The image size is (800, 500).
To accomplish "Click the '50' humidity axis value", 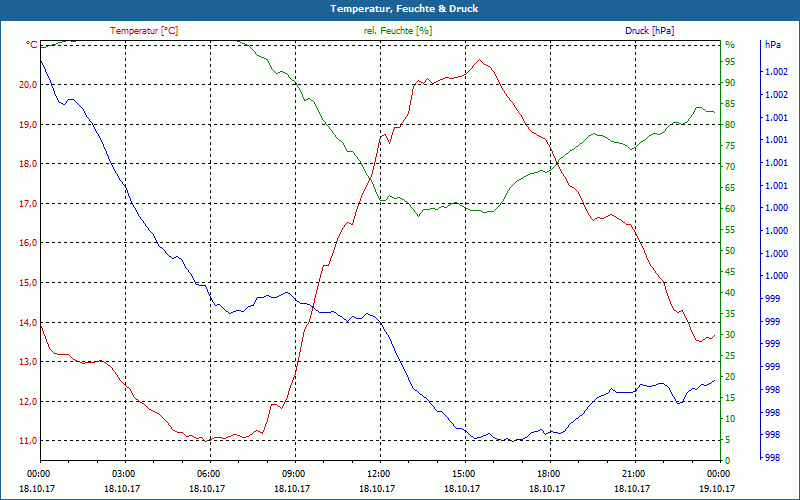I will pyautogui.click(x=730, y=251).
